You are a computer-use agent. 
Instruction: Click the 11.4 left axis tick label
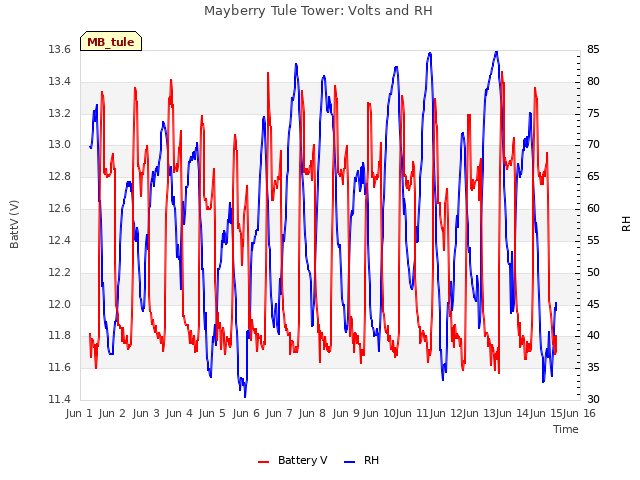pos(60,399)
